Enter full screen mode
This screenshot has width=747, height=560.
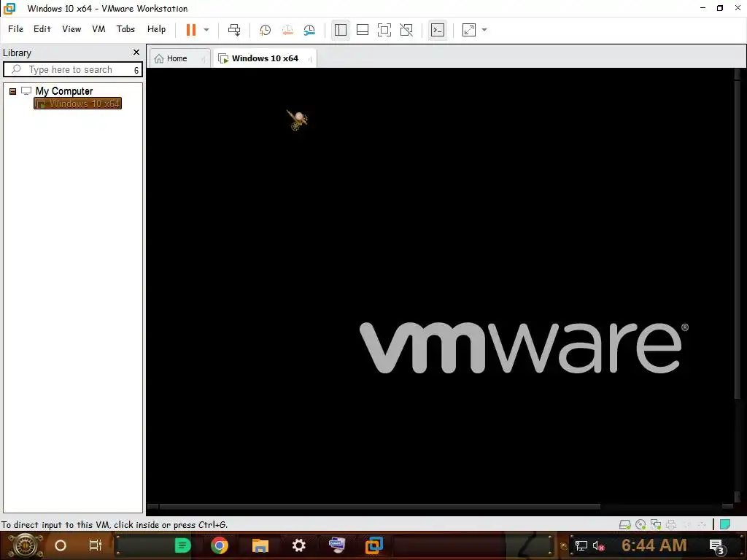pos(384,30)
